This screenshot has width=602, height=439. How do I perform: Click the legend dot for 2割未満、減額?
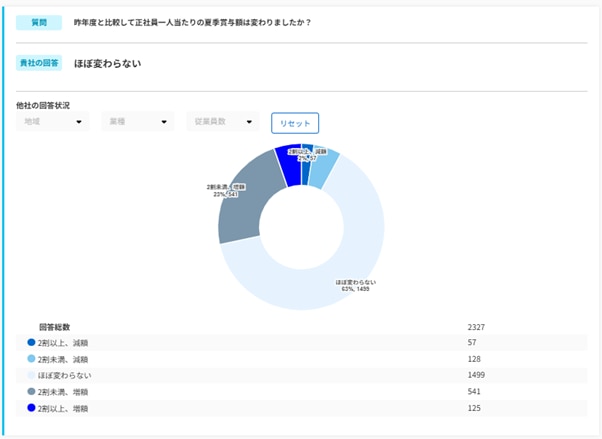pyautogui.click(x=31, y=359)
